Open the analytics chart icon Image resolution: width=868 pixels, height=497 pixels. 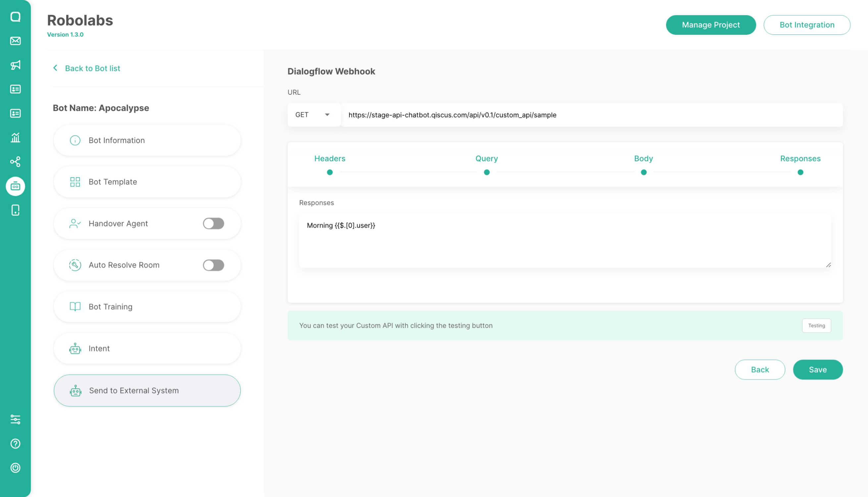point(15,137)
